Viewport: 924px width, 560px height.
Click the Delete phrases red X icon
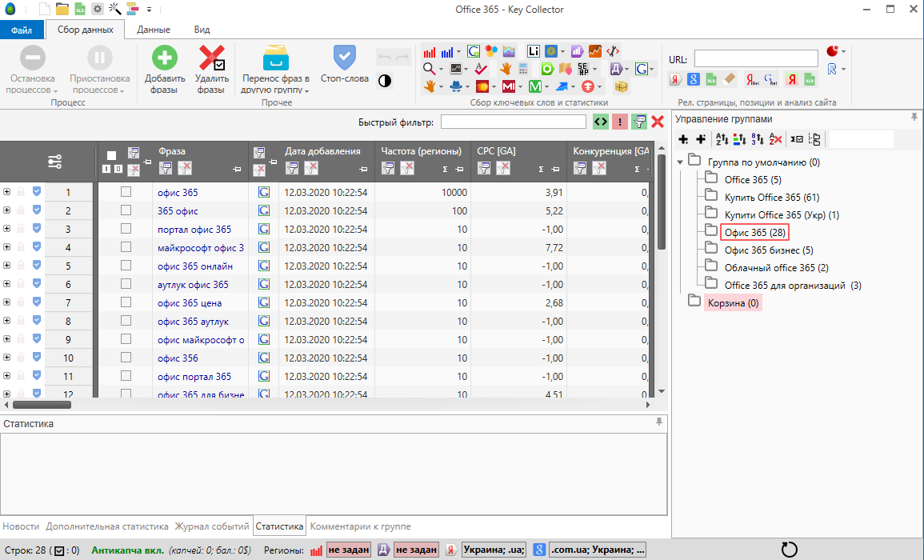coord(211,58)
